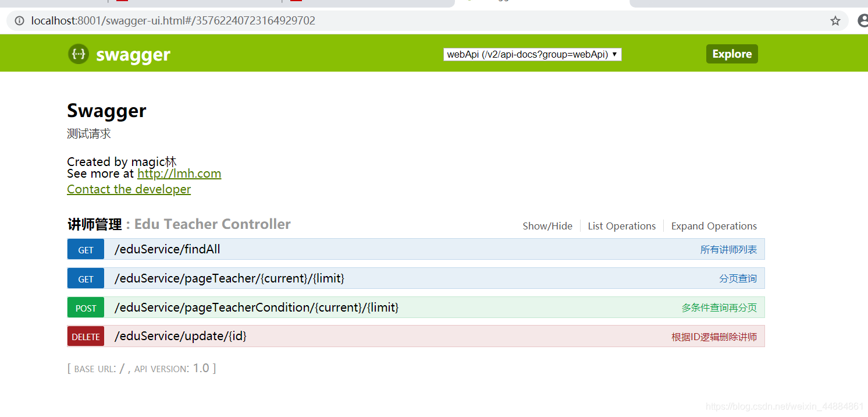Click the Swagger page title heading

pyautogui.click(x=106, y=110)
